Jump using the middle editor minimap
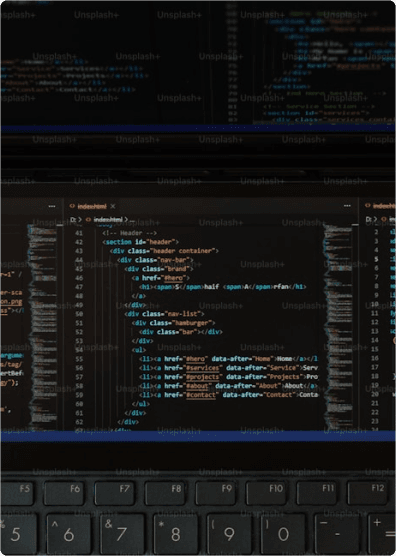 tap(338, 326)
